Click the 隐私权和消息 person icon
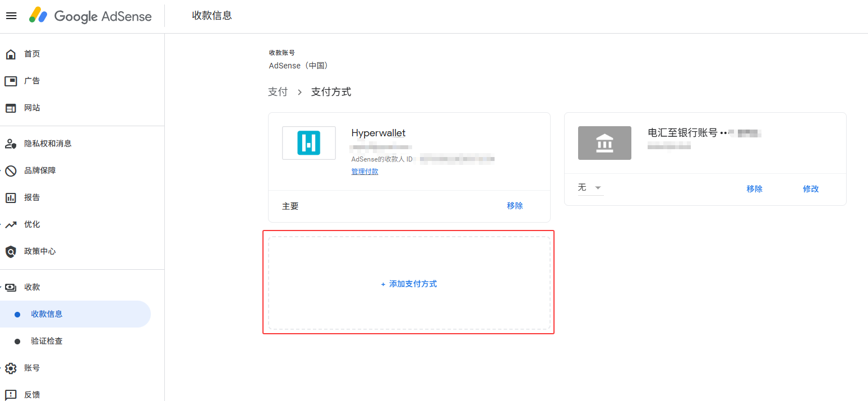868x401 pixels. pyautogui.click(x=11, y=144)
